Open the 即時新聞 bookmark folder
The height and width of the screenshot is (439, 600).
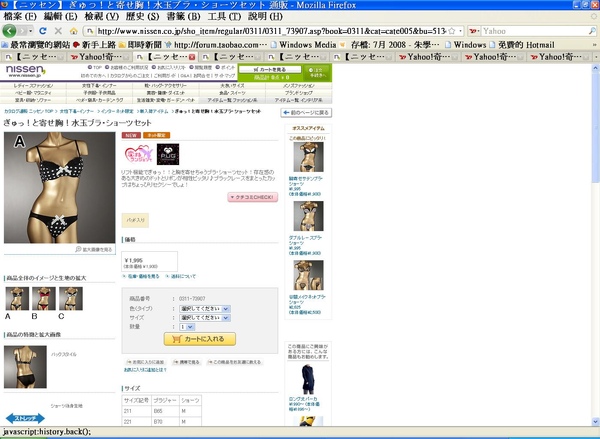click(x=140, y=45)
